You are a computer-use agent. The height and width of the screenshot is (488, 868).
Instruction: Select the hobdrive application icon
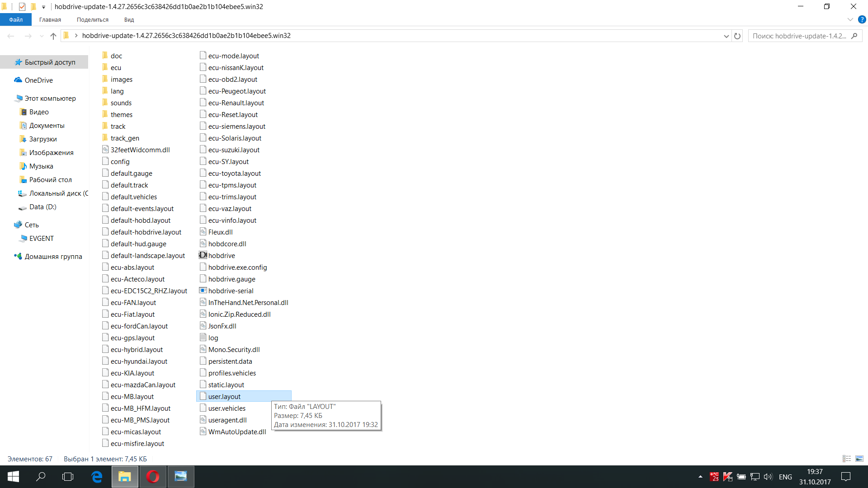[203, 255]
